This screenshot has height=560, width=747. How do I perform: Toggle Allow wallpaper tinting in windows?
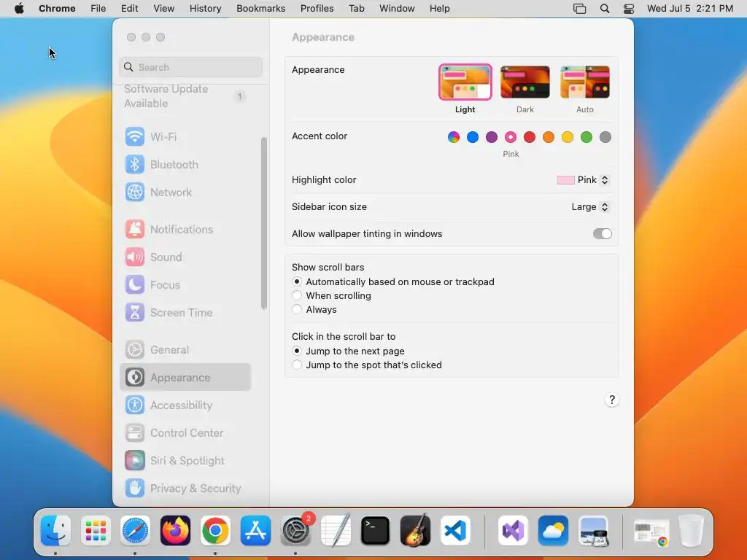(602, 234)
